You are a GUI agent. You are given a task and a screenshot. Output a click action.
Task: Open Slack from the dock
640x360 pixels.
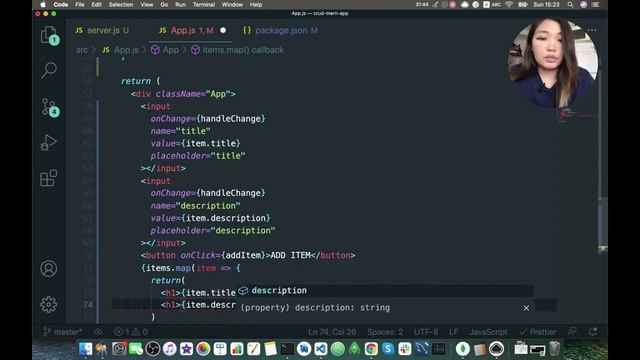(x=405, y=349)
